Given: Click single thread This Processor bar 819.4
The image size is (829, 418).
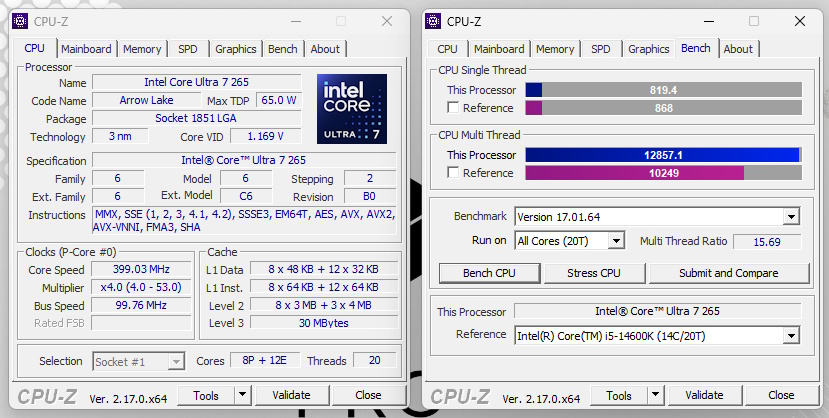Looking at the screenshot, I should (x=664, y=90).
